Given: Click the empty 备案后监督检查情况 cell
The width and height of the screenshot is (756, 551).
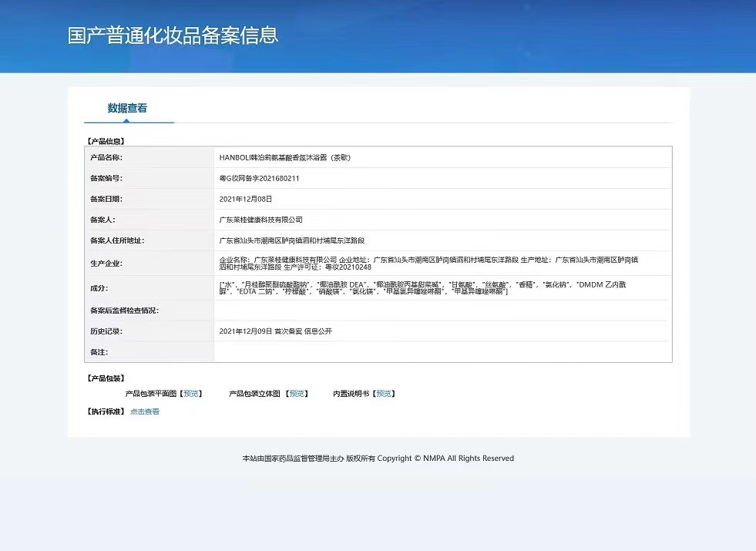Looking at the screenshot, I should click(442, 311).
